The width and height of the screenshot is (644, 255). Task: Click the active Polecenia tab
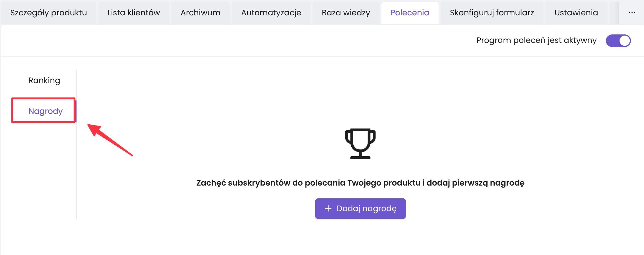(410, 13)
